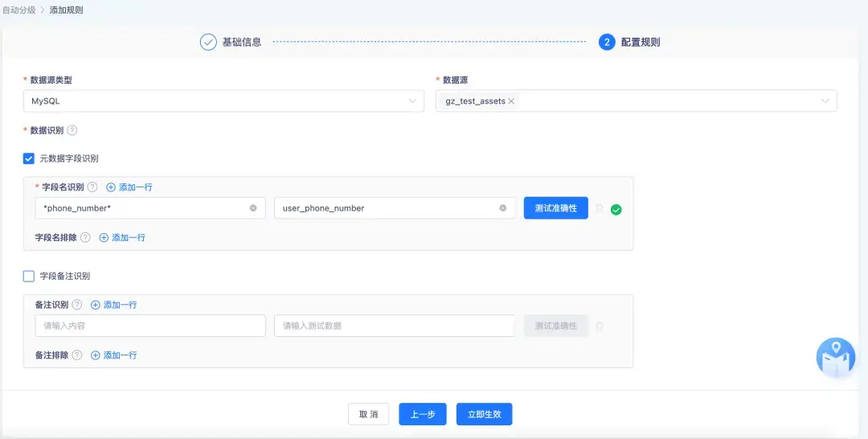
Task: Add a row to 备注排除
Action: coord(114,355)
